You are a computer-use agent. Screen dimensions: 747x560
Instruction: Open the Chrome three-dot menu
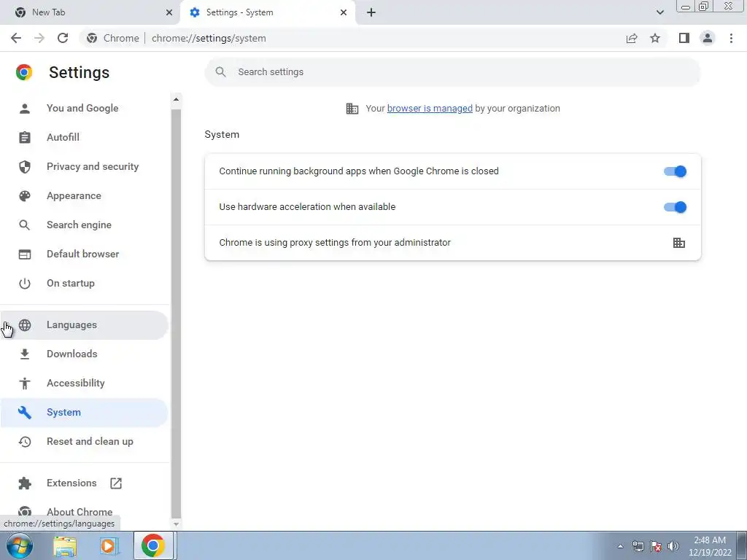coord(731,38)
